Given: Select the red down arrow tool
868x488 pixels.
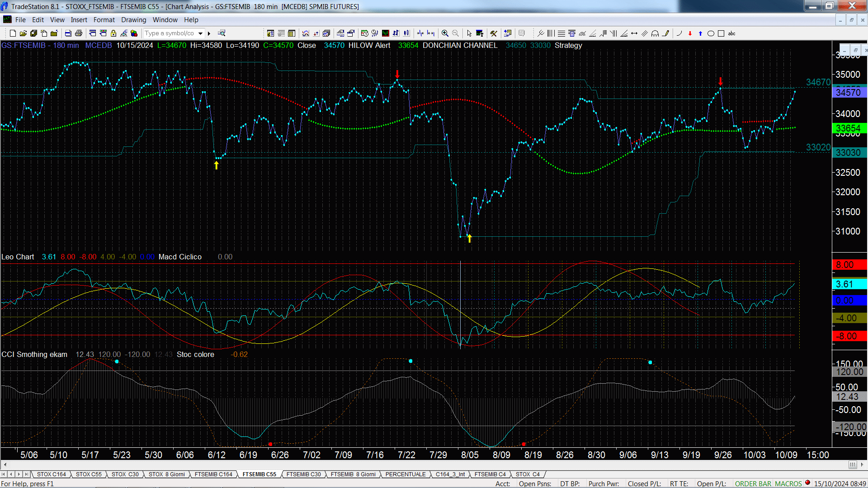Looking at the screenshot, I should point(690,33).
